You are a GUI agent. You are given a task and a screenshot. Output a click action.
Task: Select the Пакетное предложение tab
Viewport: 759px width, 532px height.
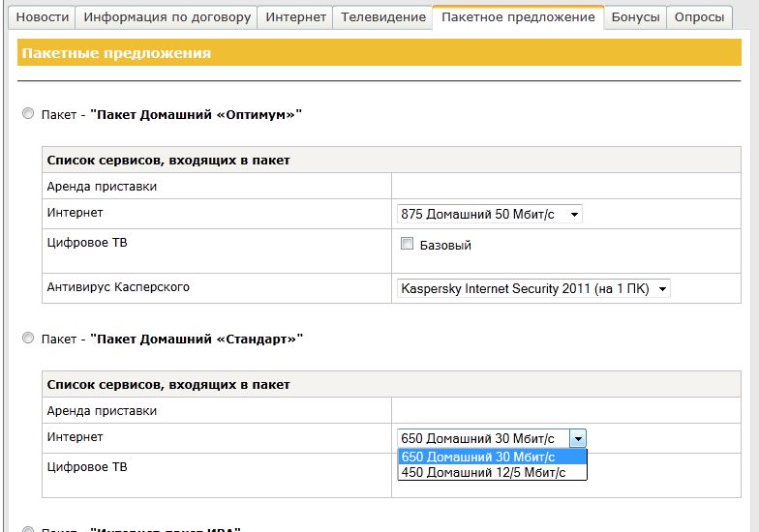[x=518, y=17]
